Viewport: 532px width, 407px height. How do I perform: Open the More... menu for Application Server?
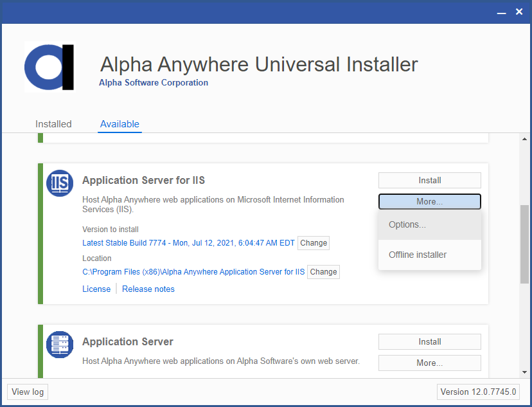430,363
